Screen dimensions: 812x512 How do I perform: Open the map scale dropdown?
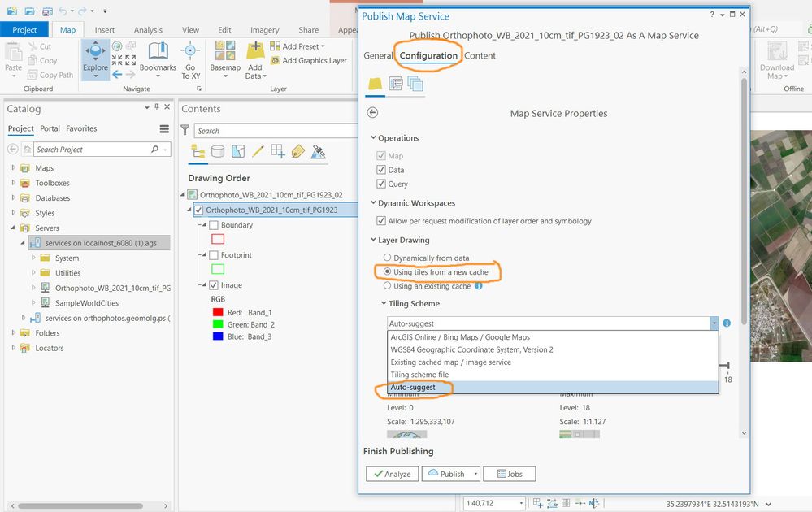[x=521, y=503]
